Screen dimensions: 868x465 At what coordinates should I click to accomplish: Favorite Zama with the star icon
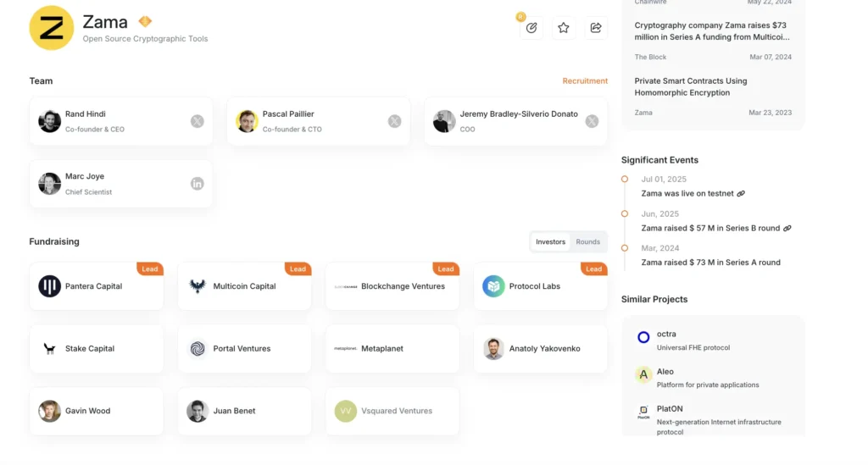(x=564, y=28)
